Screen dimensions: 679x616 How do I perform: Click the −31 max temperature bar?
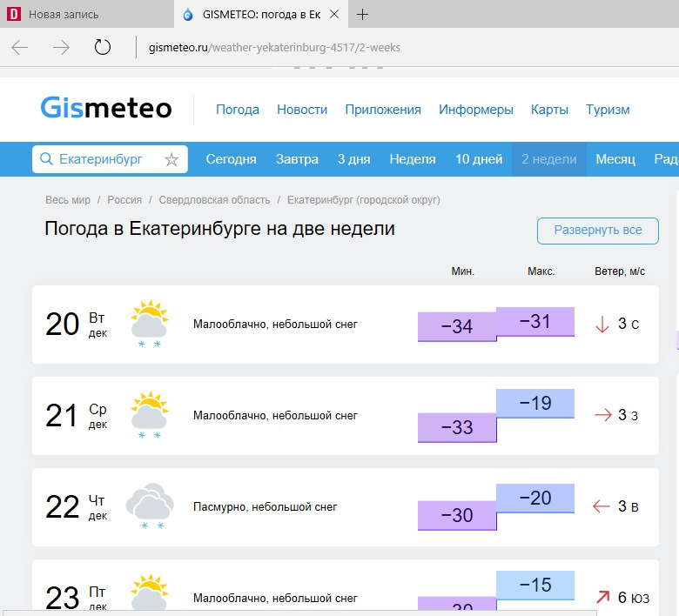tap(535, 321)
